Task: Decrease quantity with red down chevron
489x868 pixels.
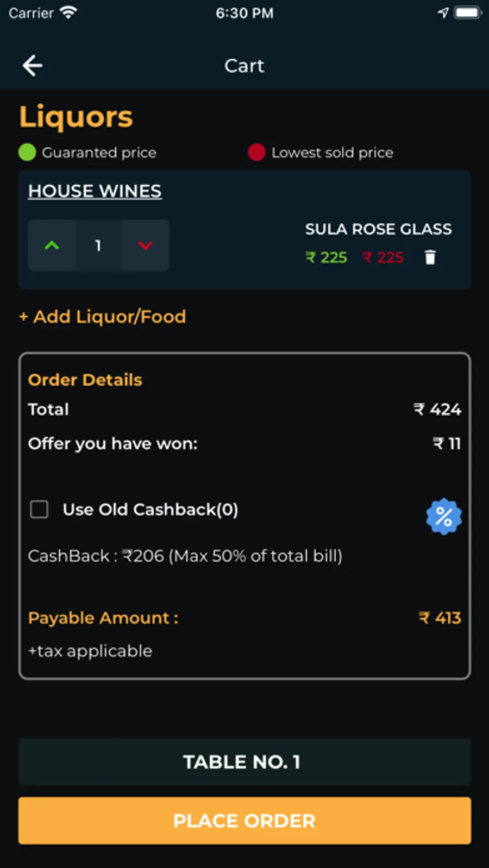Action: pos(145,246)
